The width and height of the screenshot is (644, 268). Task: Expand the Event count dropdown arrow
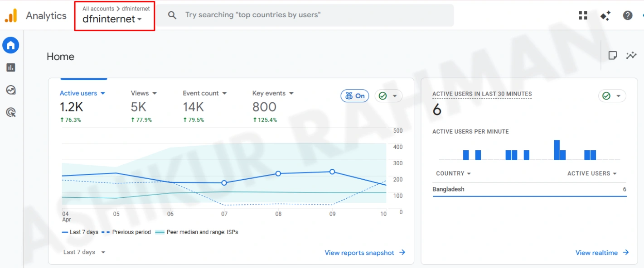pyautogui.click(x=224, y=93)
